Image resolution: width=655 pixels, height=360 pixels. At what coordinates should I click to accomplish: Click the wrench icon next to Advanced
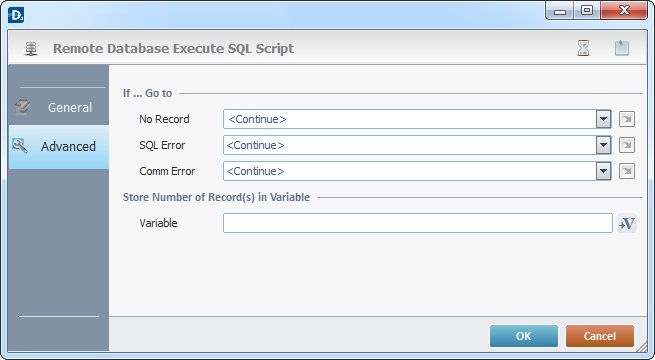[20, 146]
